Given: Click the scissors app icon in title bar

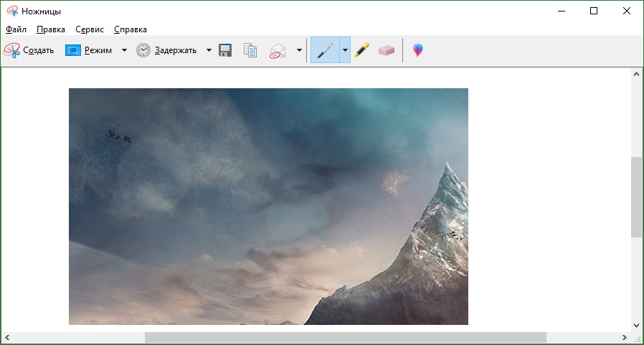Looking at the screenshot, I should 12,11.
